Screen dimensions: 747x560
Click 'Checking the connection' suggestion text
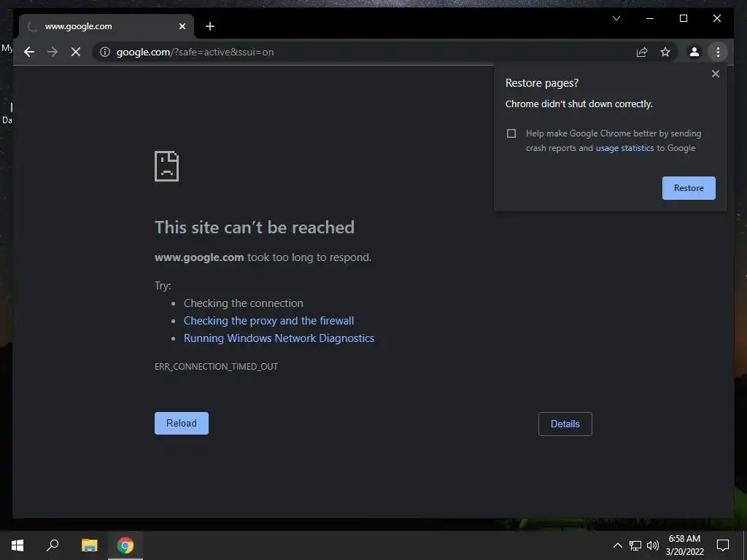pos(244,303)
